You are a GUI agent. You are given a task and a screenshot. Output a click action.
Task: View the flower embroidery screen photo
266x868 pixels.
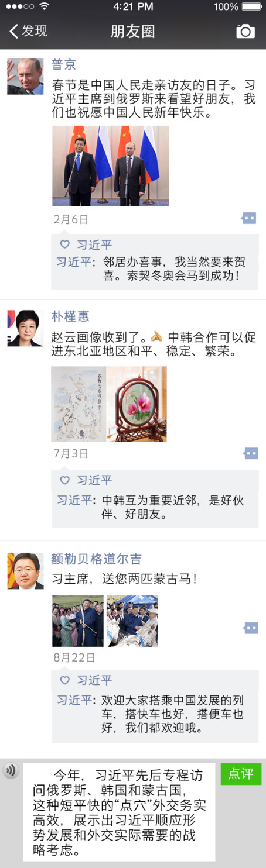[x=137, y=404]
